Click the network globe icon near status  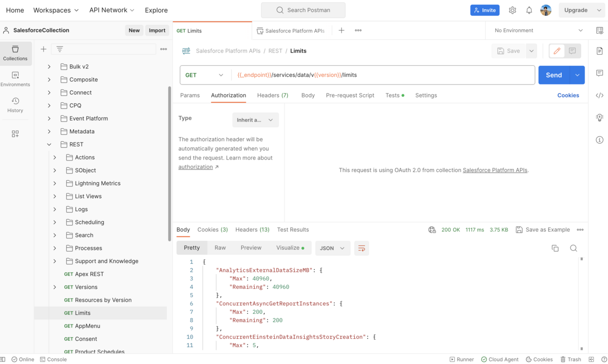pyautogui.click(x=432, y=230)
